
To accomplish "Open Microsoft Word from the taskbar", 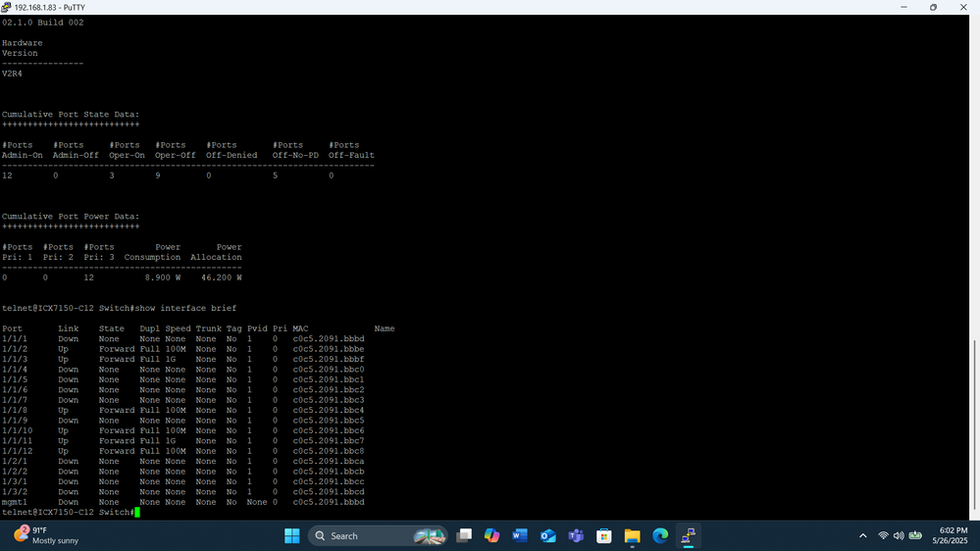I will pyautogui.click(x=520, y=536).
